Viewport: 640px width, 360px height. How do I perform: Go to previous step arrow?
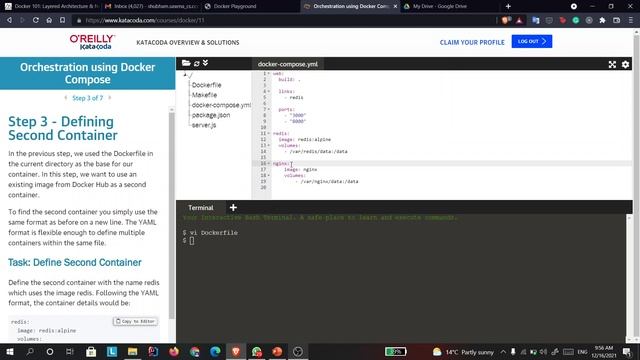tap(66, 98)
